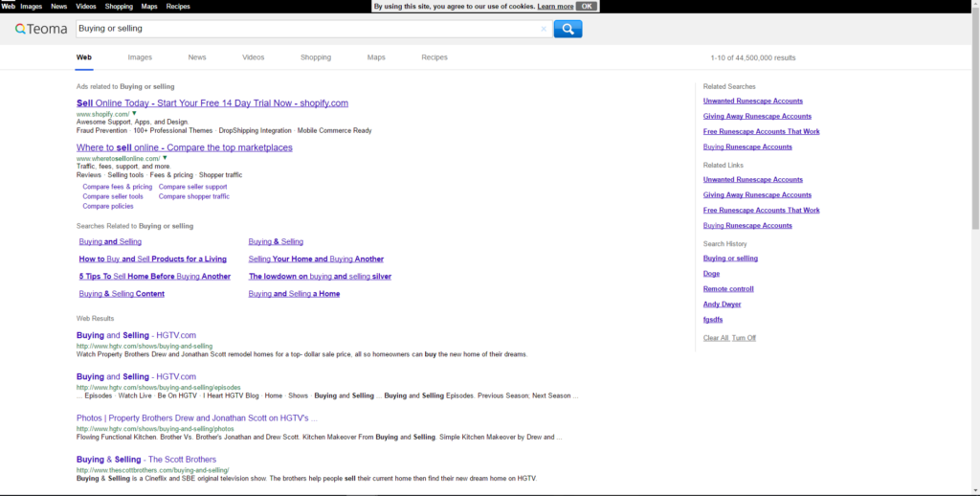The width and height of the screenshot is (980, 496).
Task: Select Doge from the search history
Action: coord(711,274)
